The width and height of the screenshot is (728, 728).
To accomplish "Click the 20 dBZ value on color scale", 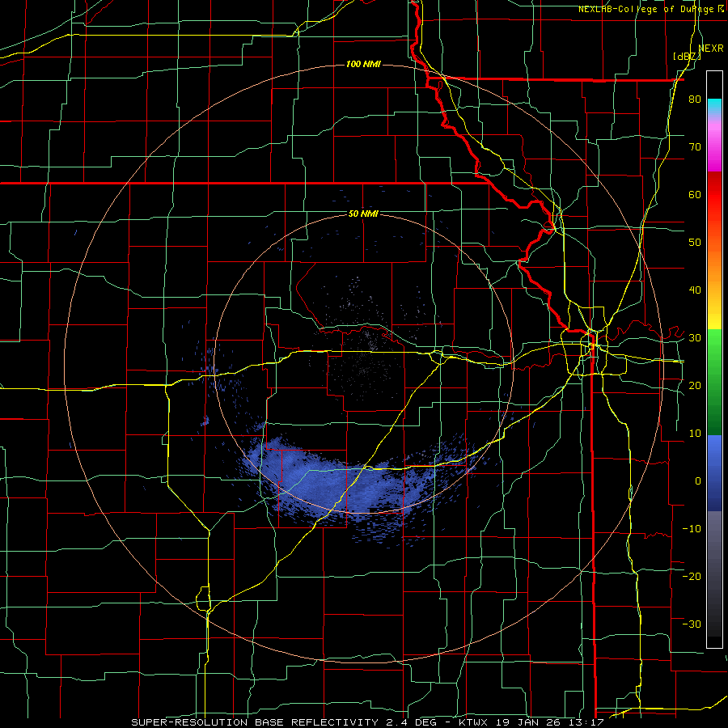I will click(x=695, y=385).
